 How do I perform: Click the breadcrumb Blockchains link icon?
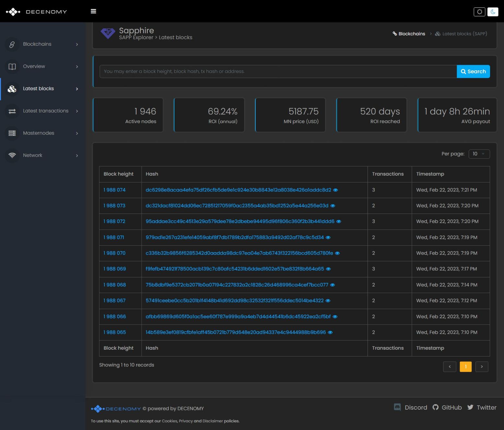395,34
